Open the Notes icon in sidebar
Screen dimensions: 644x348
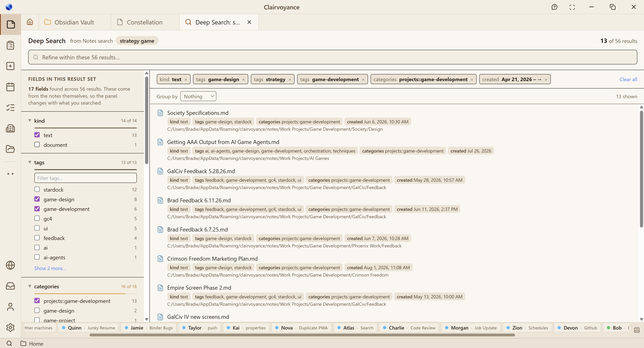11,24
